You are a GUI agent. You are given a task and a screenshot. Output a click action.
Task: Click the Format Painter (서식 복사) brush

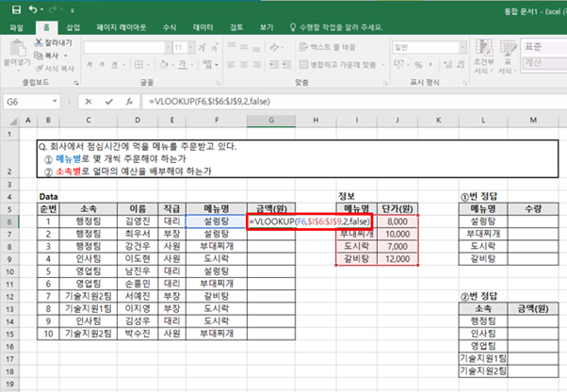pos(39,69)
